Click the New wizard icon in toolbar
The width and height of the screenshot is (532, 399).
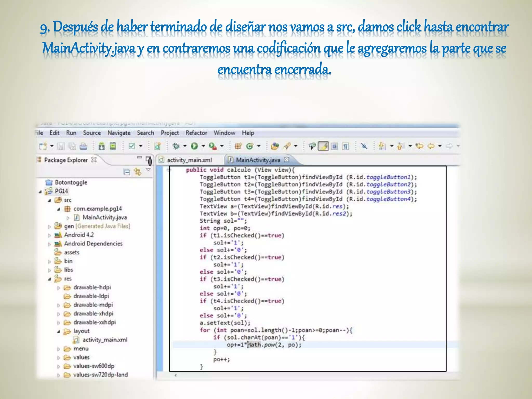[43, 147]
